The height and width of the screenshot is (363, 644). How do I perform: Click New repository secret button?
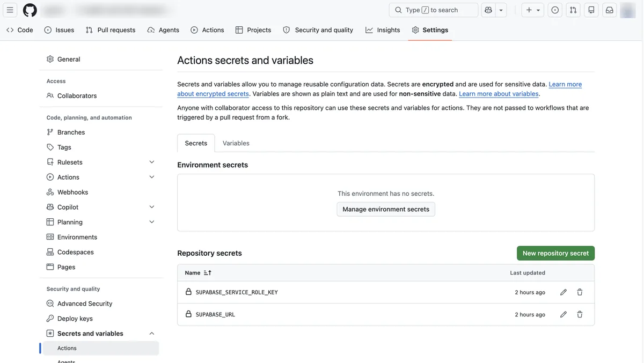pos(555,253)
